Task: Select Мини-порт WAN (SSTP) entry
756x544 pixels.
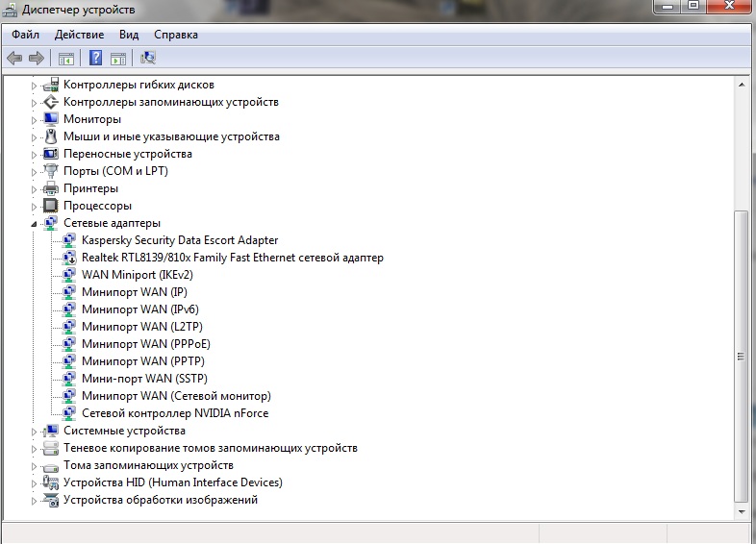Action: [144, 379]
